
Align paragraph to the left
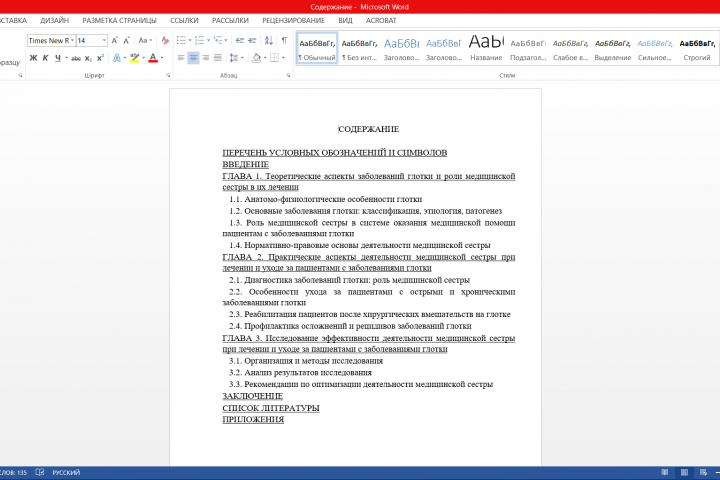181,58
